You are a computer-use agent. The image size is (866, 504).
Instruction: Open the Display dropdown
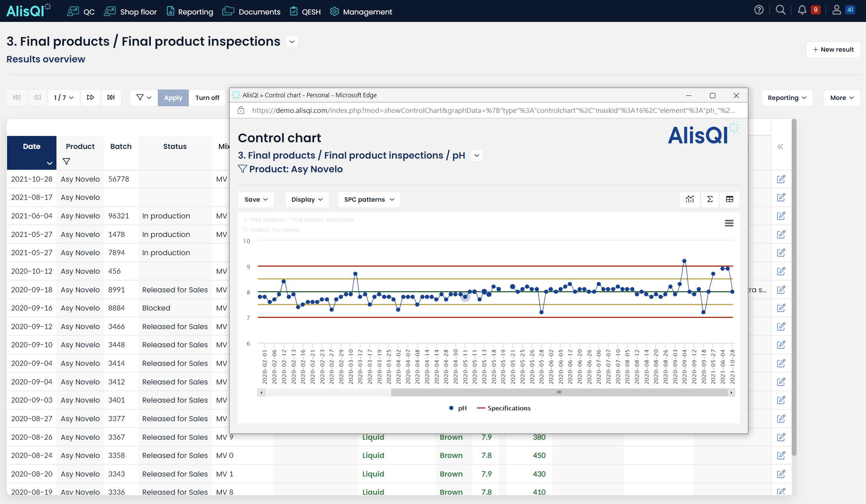(x=307, y=199)
